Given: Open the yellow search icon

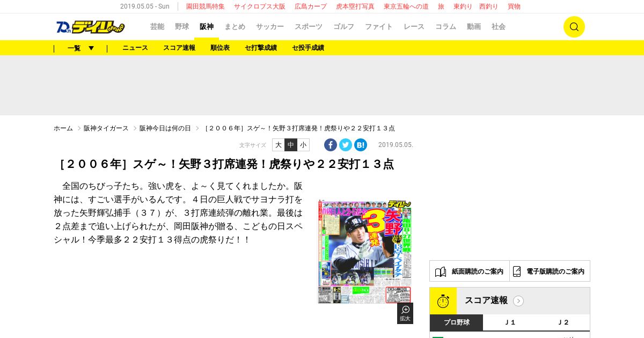Looking at the screenshot, I should pos(574,27).
